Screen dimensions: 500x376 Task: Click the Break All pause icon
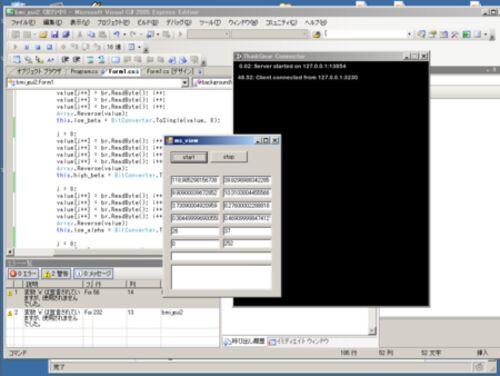27,47
